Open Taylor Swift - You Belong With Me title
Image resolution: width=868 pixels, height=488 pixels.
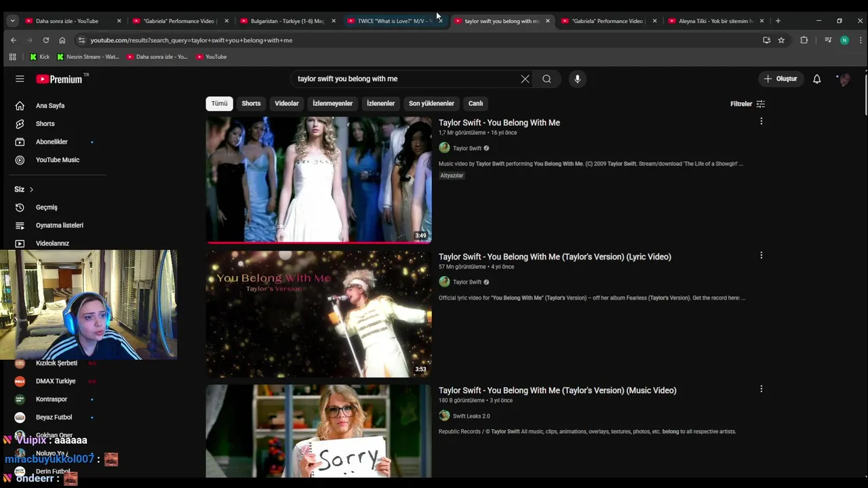pos(499,123)
